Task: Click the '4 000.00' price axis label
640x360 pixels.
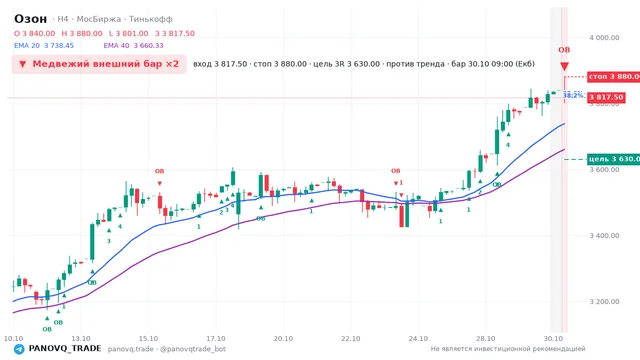Action: (604, 38)
